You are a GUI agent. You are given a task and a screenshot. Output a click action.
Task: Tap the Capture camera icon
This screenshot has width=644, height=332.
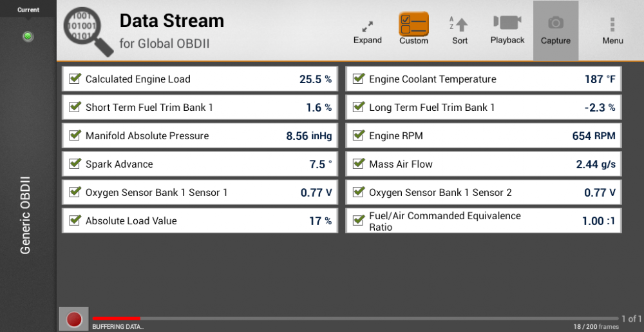(x=556, y=23)
